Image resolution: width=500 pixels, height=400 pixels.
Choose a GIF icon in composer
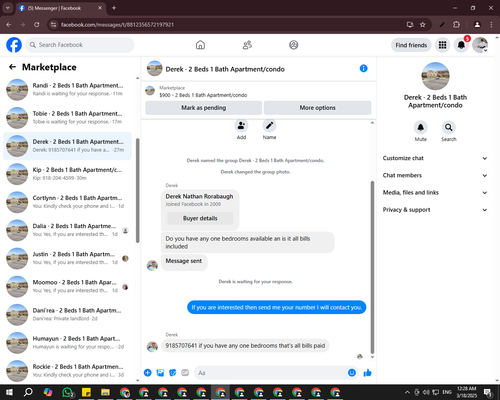[185, 373]
